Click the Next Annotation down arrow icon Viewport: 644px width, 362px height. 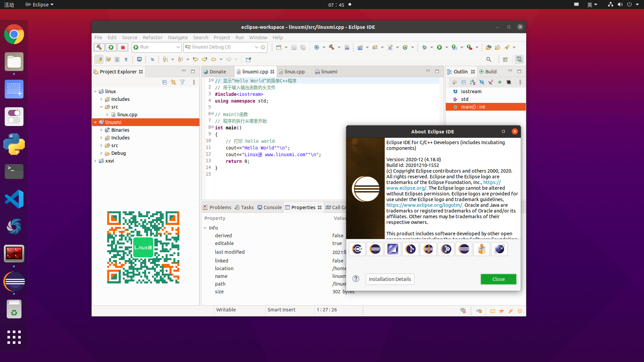[165, 59]
